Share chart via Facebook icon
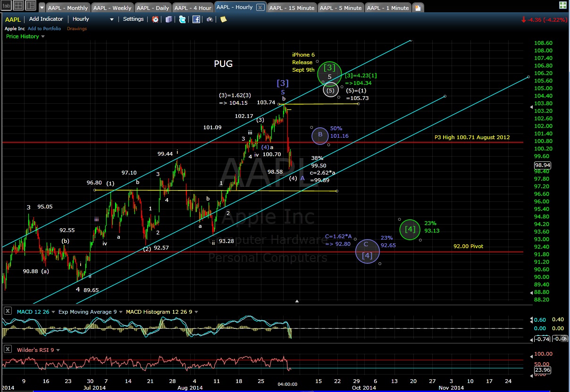This screenshot has height=392, width=570. click(196, 19)
